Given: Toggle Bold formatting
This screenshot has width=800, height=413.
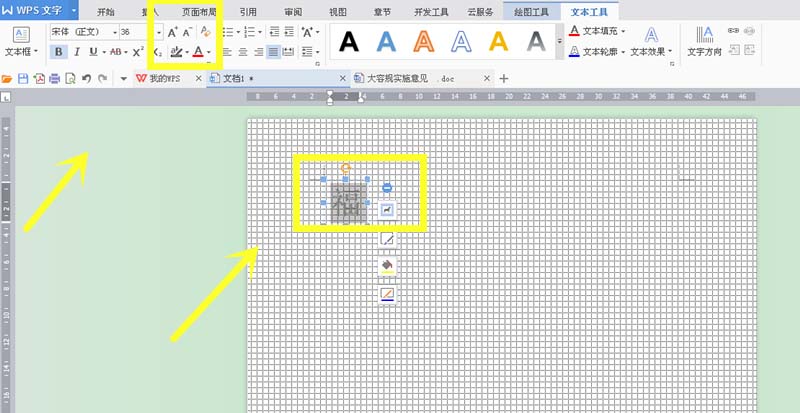Looking at the screenshot, I should [58, 51].
